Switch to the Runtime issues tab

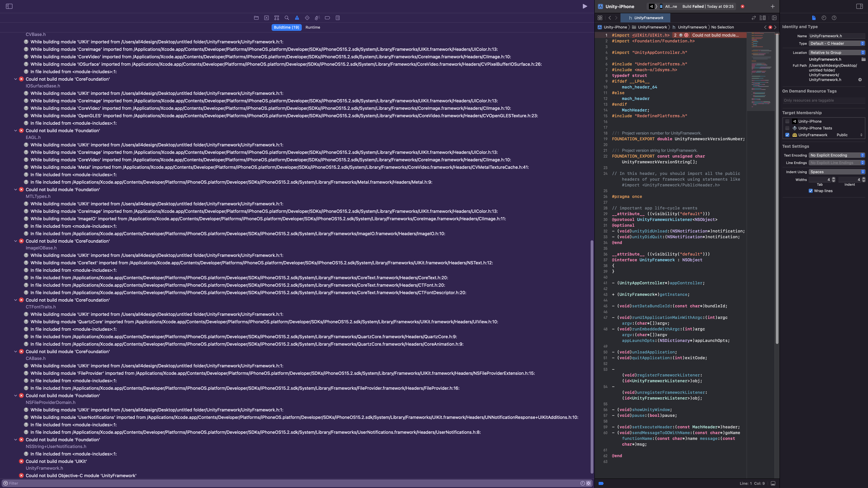coord(313,27)
